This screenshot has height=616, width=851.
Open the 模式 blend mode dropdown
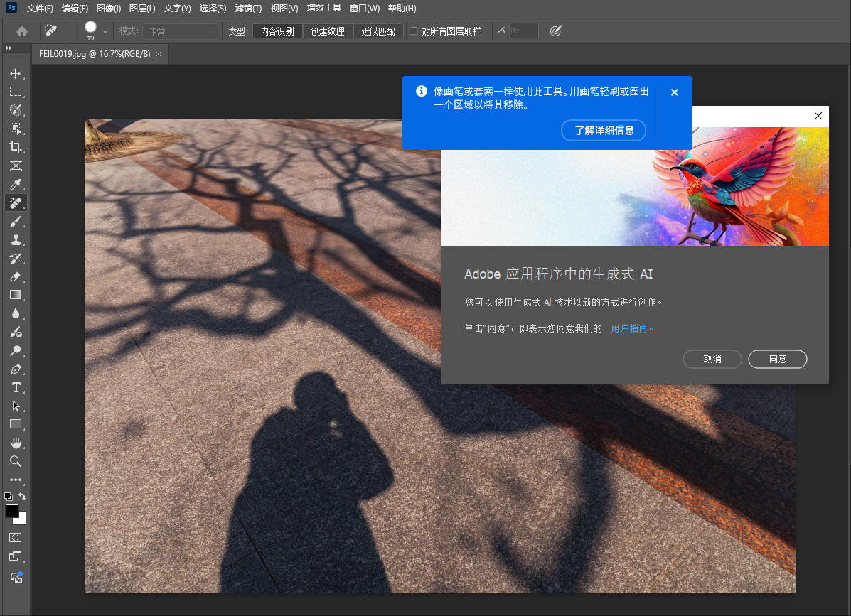tap(181, 31)
